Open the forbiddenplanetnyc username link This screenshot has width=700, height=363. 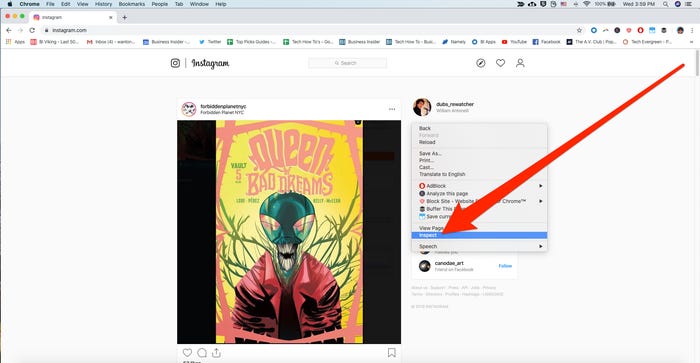tap(223, 106)
